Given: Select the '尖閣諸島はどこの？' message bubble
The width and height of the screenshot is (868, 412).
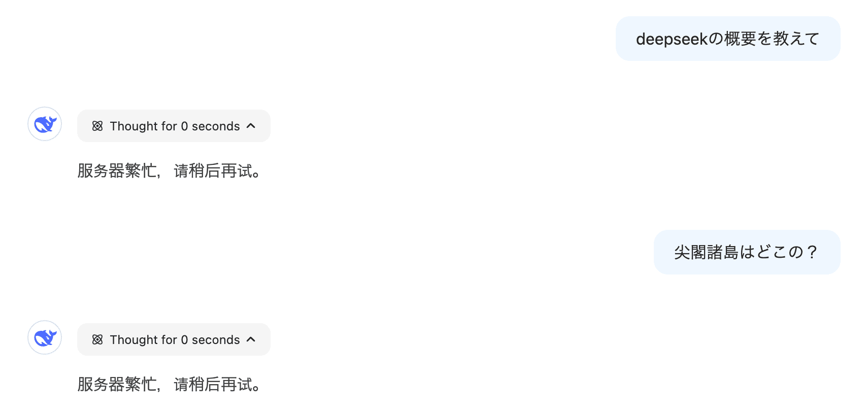Looking at the screenshot, I should [x=747, y=252].
